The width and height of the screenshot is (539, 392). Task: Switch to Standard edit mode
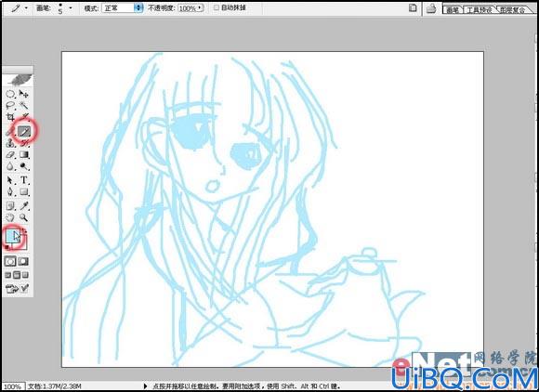coord(10,261)
